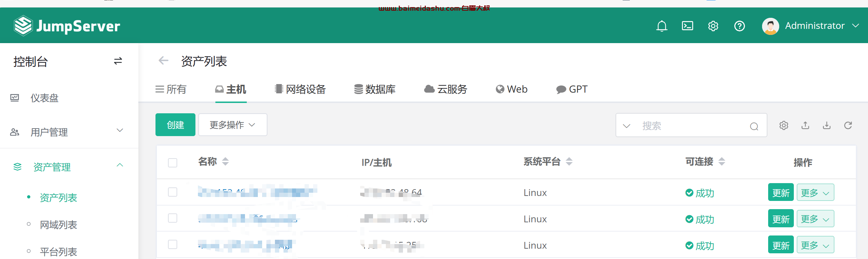The height and width of the screenshot is (259, 868).
Task: Refresh the asset table
Action: pyautogui.click(x=848, y=125)
